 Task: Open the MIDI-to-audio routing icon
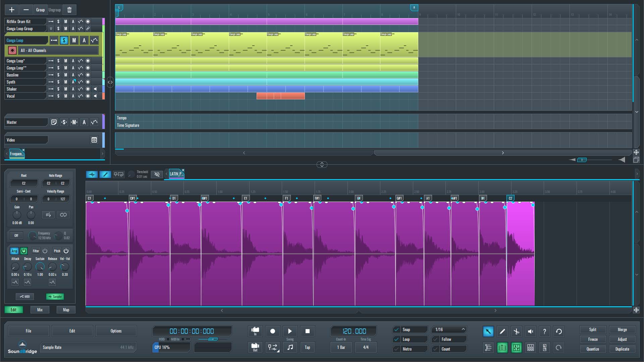pyautogui.click(x=272, y=348)
